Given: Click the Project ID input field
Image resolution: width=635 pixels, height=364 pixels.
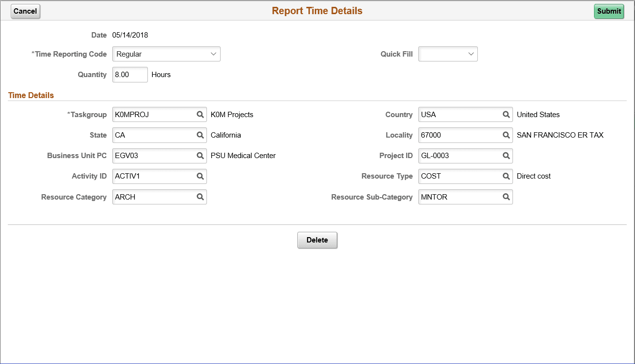Looking at the screenshot, I should coord(459,156).
